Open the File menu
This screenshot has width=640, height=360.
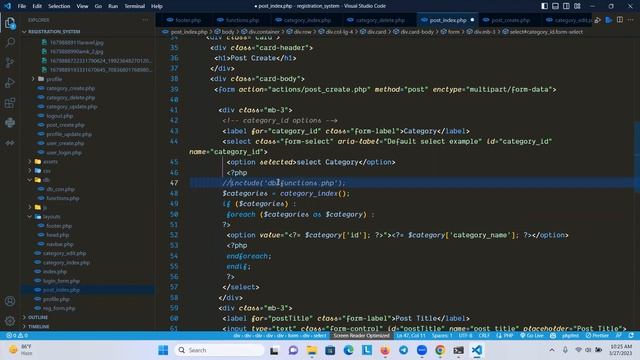click(22, 6)
